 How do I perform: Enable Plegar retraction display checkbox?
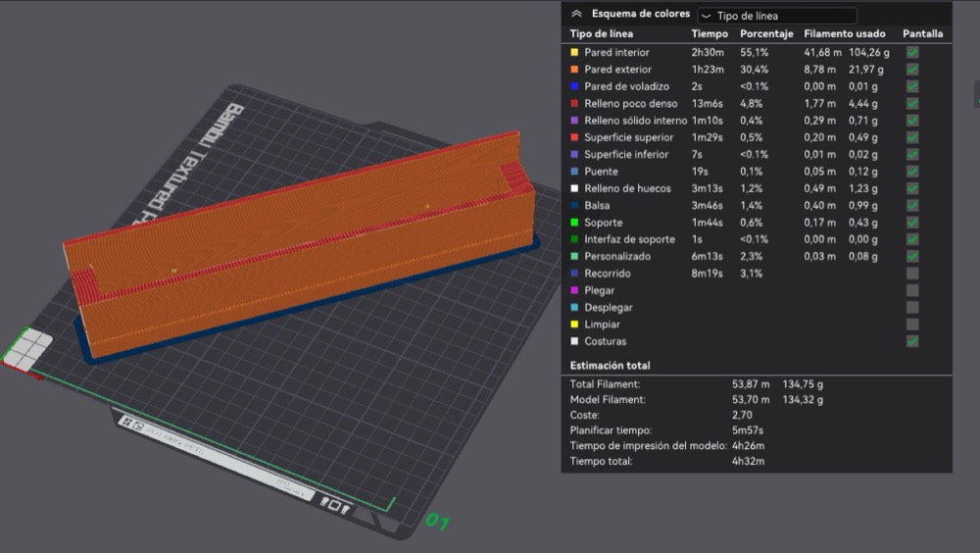pyautogui.click(x=912, y=290)
